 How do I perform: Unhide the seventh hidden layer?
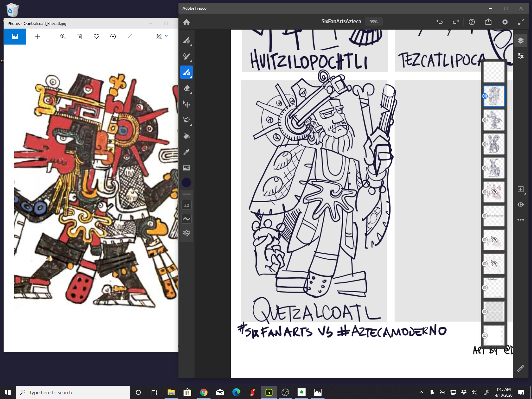[x=494, y=240]
